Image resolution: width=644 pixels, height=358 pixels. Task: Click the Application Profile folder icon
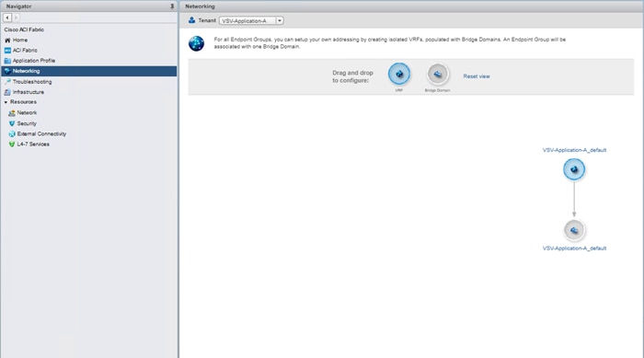click(7, 61)
